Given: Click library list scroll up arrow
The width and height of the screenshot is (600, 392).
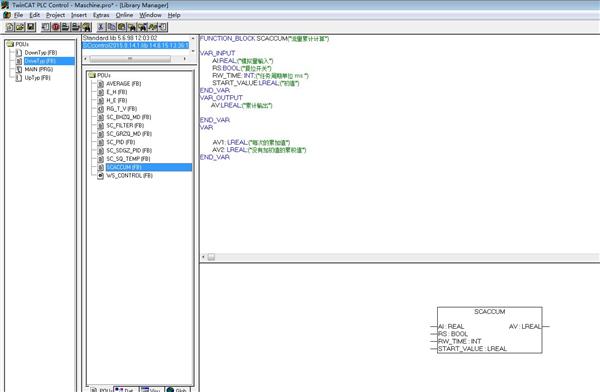Looking at the screenshot, I should click(193, 38).
